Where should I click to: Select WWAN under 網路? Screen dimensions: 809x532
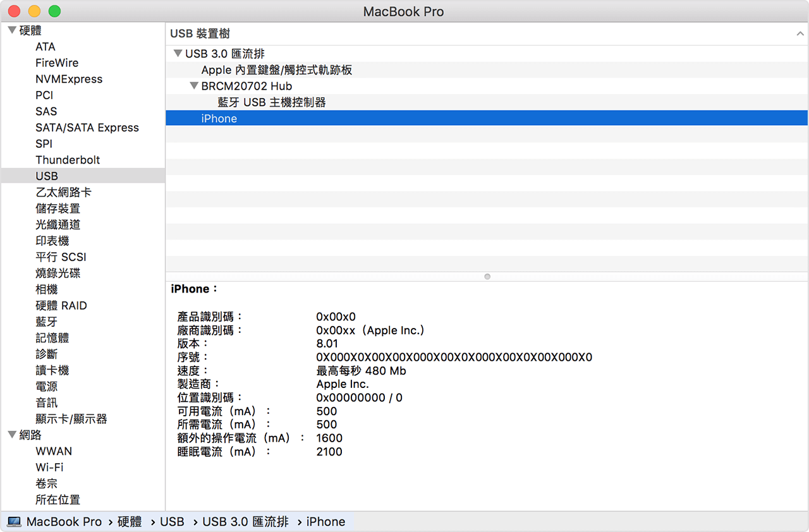coord(54,451)
